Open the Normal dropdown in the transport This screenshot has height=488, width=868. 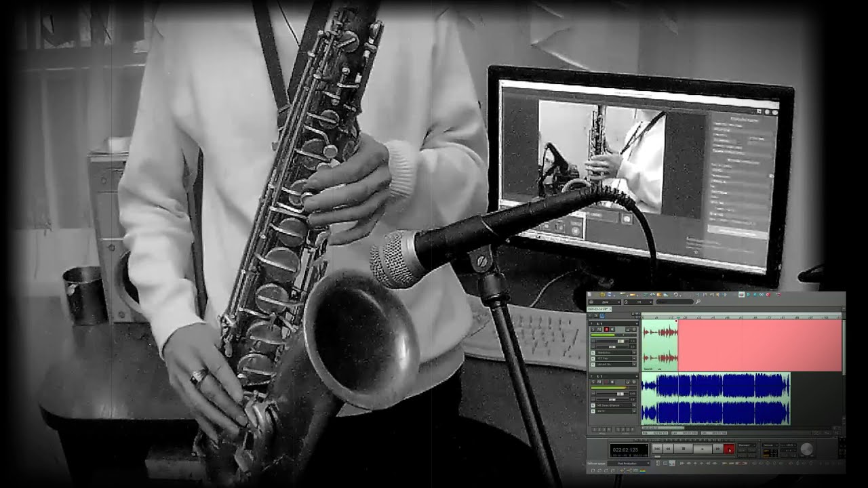pyautogui.click(x=770, y=445)
